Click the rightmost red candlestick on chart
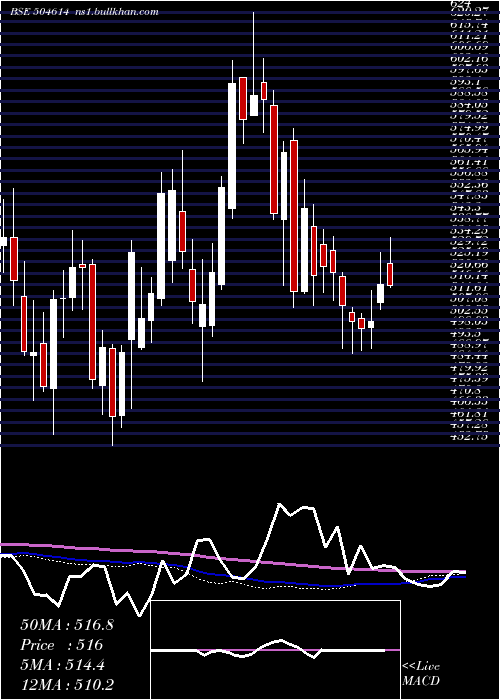This screenshot has height=700, width=500. 390,274
